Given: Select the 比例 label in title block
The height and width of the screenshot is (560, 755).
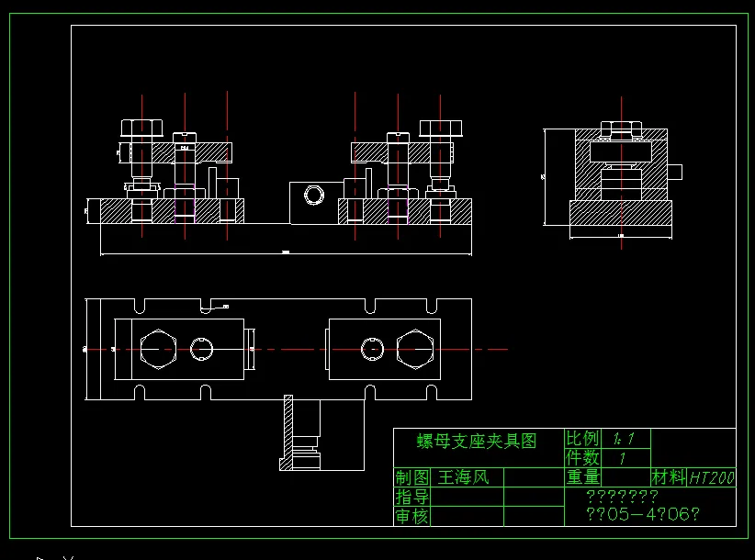Looking at the screenshot, I should coord(582,438).
